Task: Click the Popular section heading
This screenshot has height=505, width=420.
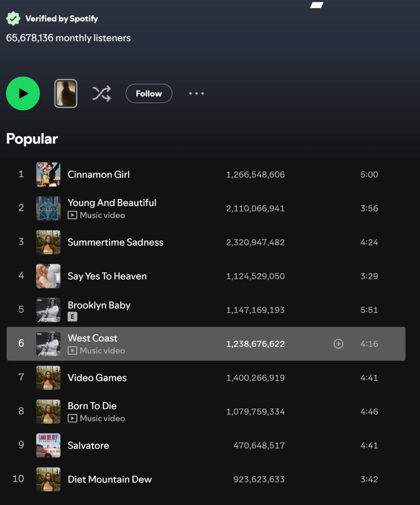Action: coord(32,139)
